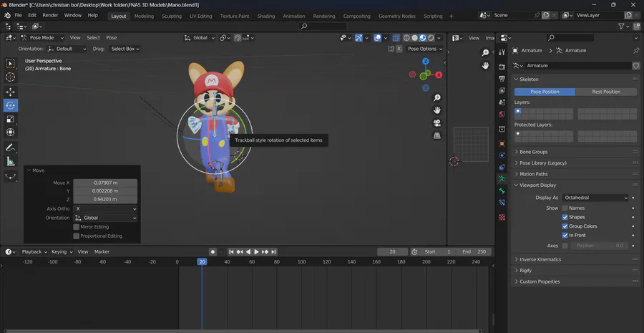644x333 pixels.
Task: Open the Drag Select Box dropdown
Action: pos(125,49)
